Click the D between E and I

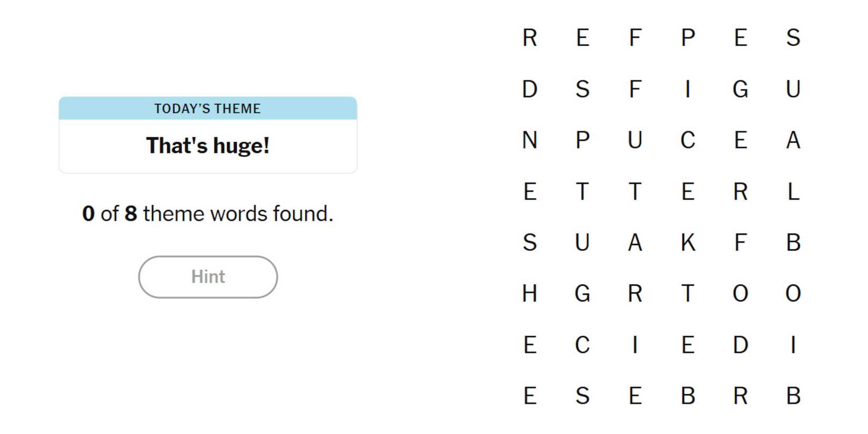click(x=740, y=345)
